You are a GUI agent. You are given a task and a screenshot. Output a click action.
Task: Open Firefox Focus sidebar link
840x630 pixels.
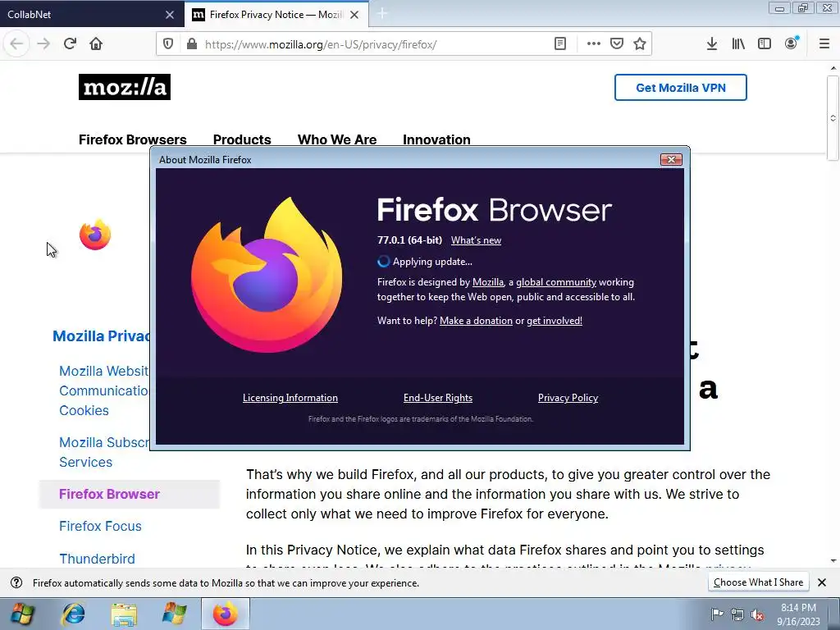tap(100, 526)
